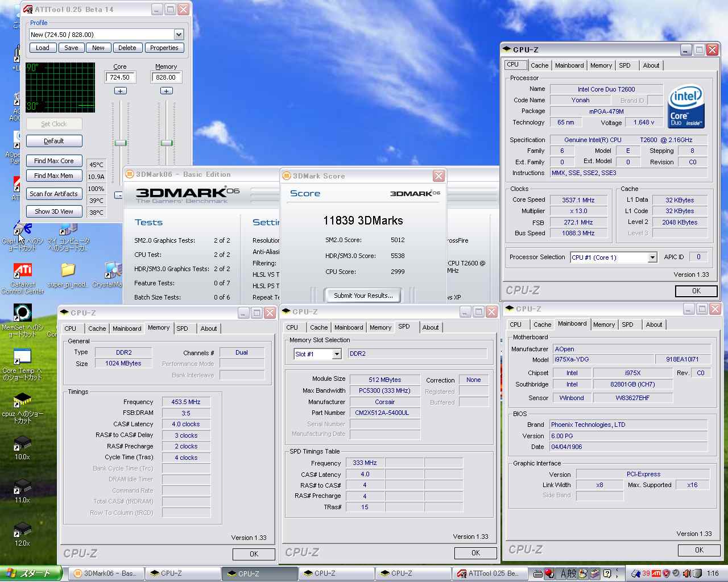
Task: Click the volume speaker icon in tray
Action: (x=686, y=573)
